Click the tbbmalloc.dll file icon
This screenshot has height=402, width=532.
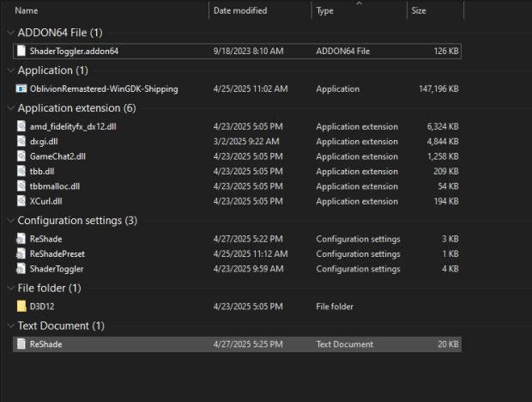point(21,186)
